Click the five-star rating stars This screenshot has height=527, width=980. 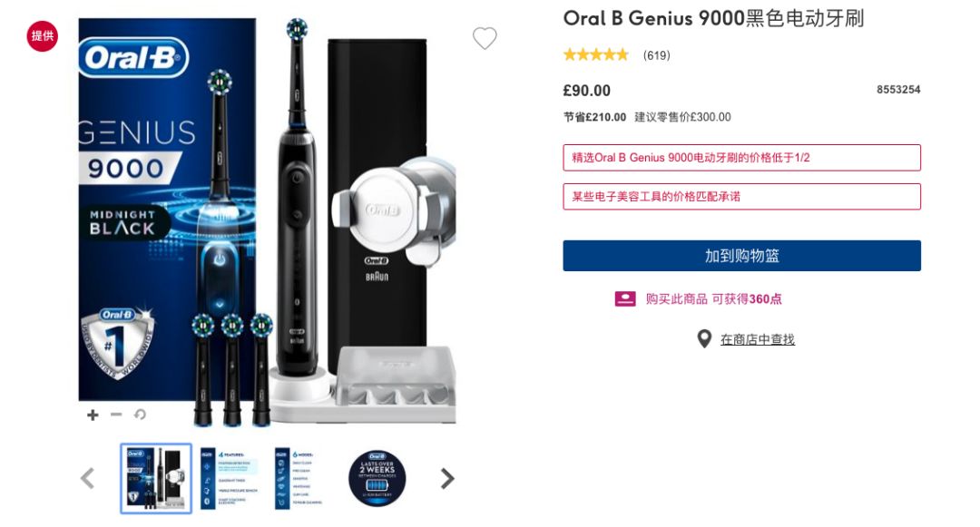coord(595,55)
